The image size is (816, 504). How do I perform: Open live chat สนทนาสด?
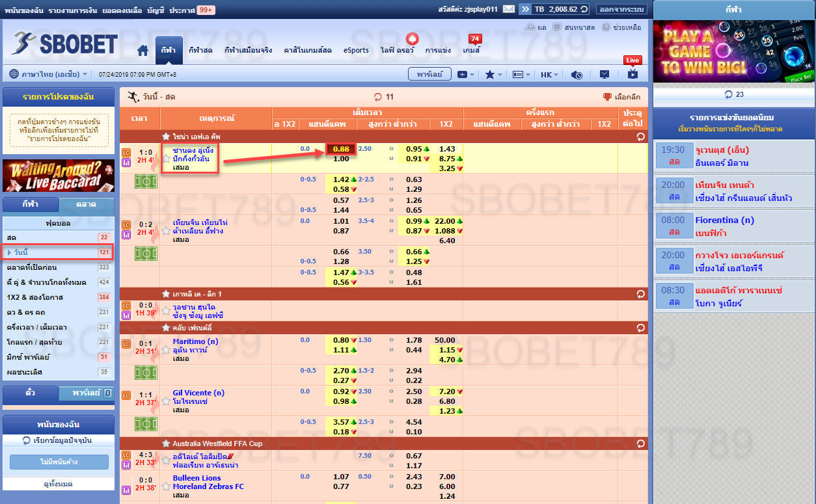pyautogui.click(x=574, y=27)
